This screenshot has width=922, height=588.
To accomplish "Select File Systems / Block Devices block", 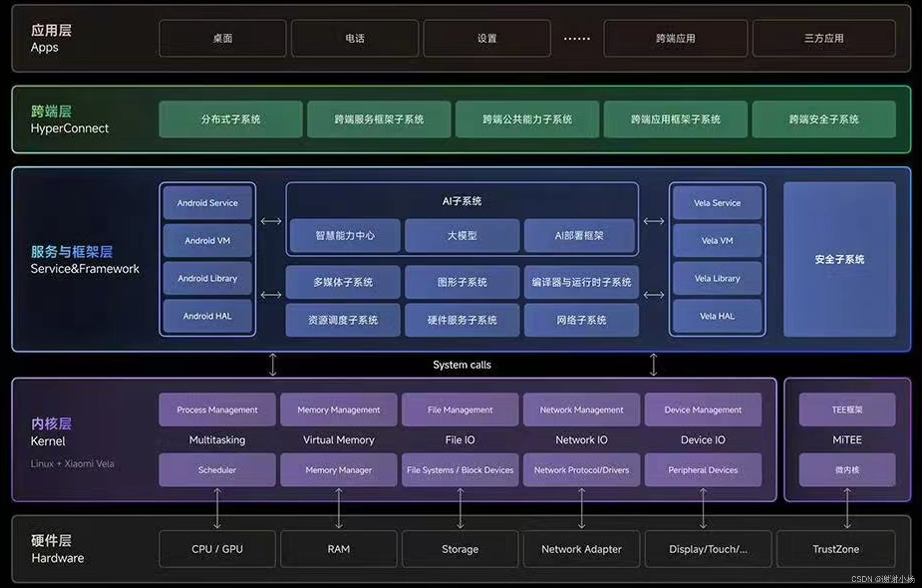I will pos(460,470).
